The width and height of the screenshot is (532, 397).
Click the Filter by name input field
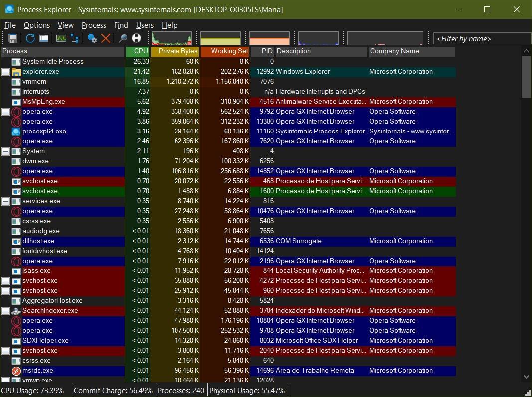483,39
